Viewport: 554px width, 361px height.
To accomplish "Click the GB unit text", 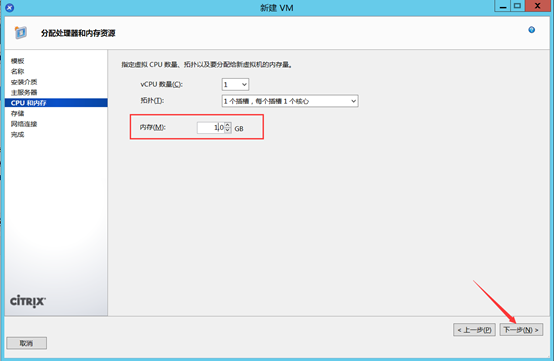I will [x=239, y=129].
